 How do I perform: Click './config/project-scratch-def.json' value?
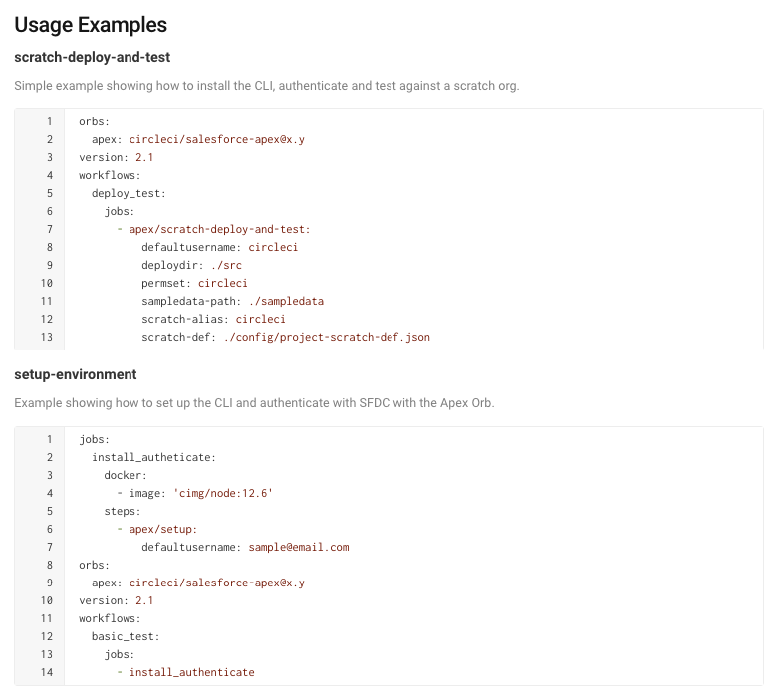(327, 337)
